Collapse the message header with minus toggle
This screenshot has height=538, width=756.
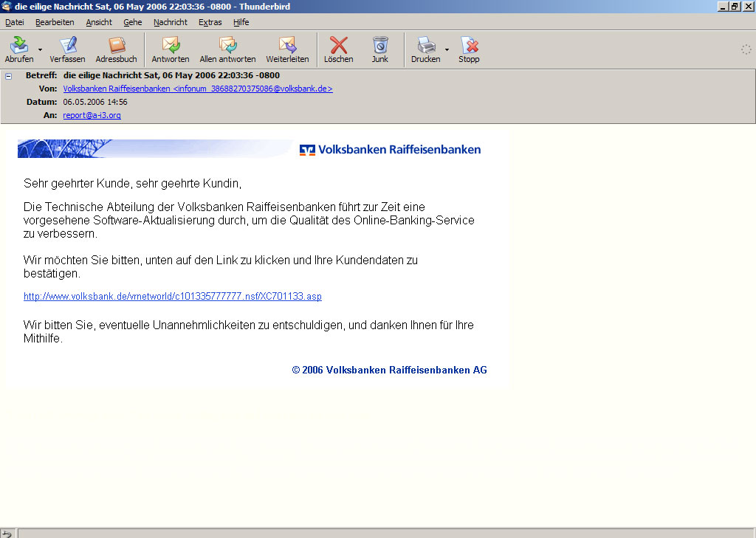9,76
